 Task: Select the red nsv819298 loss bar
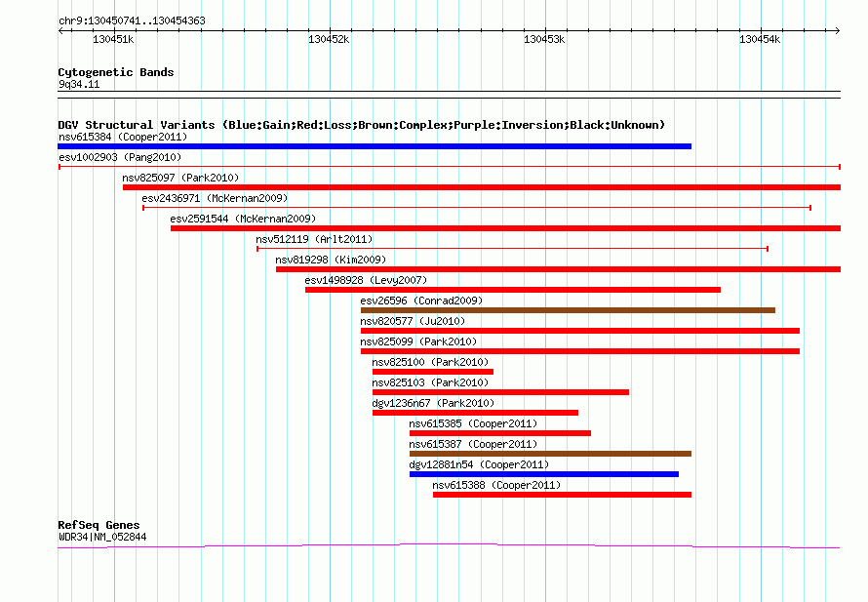[559, 269]
